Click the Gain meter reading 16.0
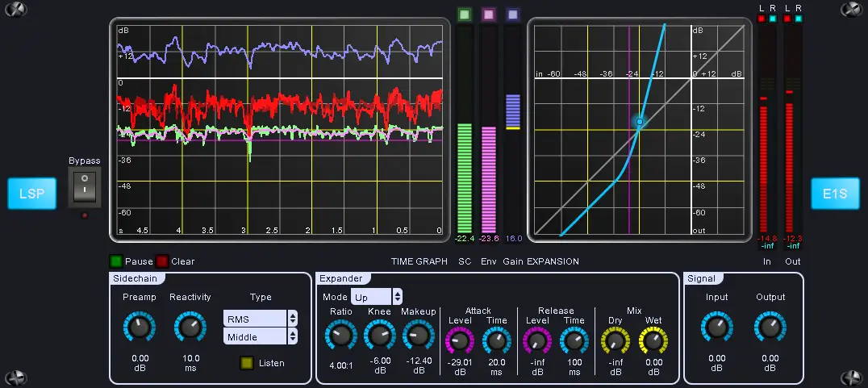Viewport: 868px width, 388px height. (513, 239)
